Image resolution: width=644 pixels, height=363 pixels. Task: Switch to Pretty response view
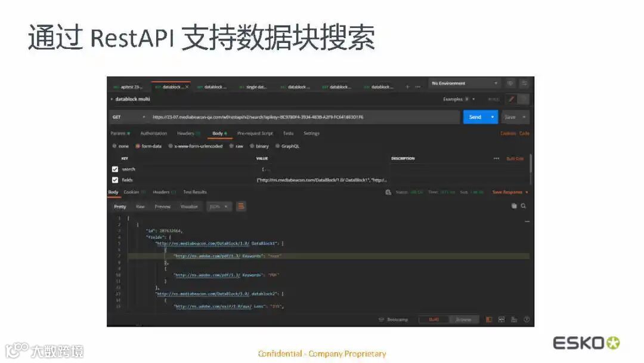[120, 207]
